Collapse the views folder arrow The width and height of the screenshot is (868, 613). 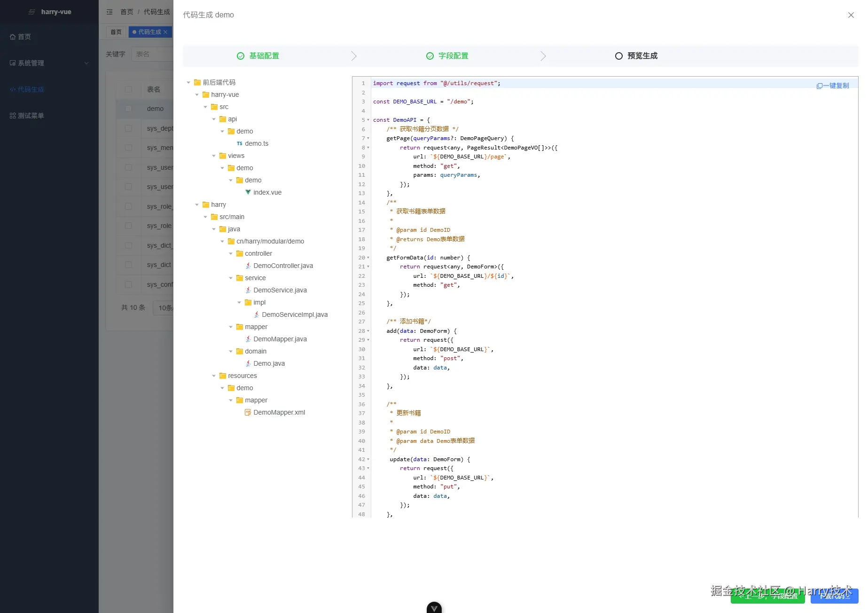(x=214, y=156)
